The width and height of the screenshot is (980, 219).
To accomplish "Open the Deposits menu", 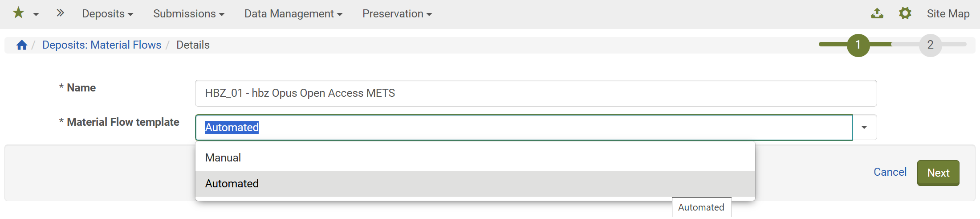I will pyautogui.click(x=107, y=14).
